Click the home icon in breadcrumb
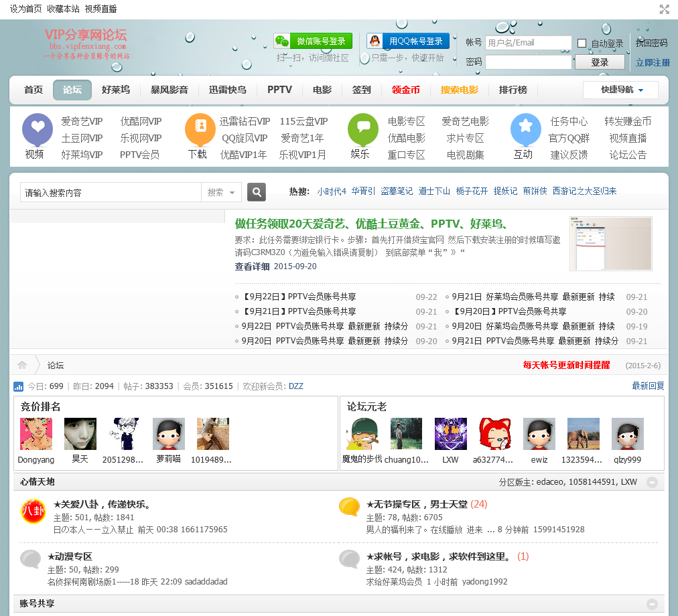This screenshot has height=616, width=678. (22, 366)
